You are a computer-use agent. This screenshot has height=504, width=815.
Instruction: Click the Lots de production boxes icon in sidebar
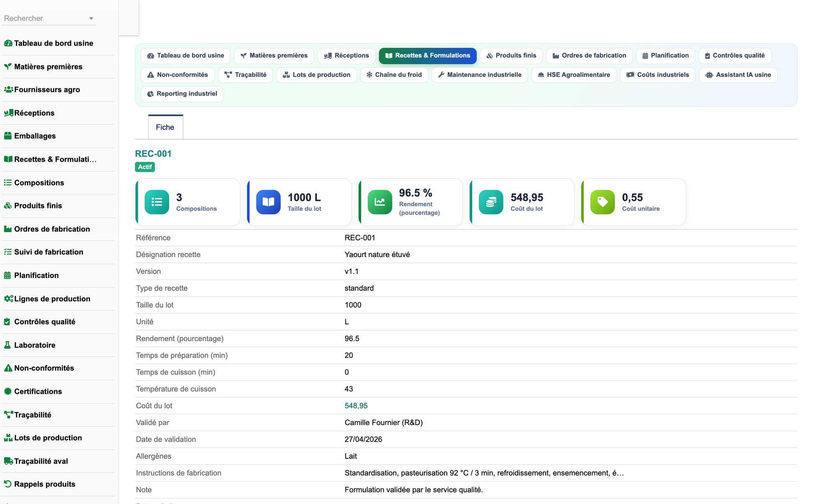pyautogui.click(x=8, y=438)
